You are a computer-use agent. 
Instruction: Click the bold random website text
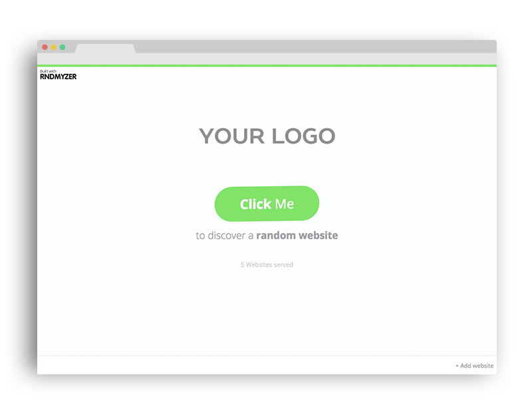[297, 235]
